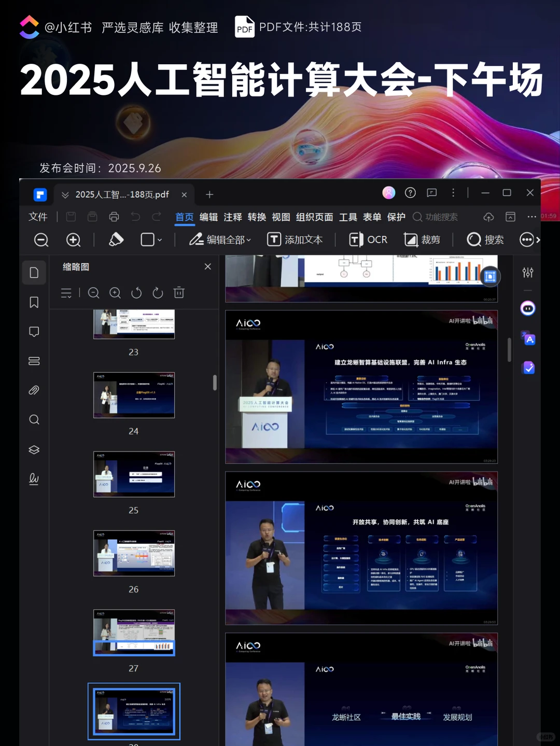Toggle the properties sliders panel on right
Image resolution: width=560 pixels, height=746 pixels.
pyautogui.click(x=528, y=273)
